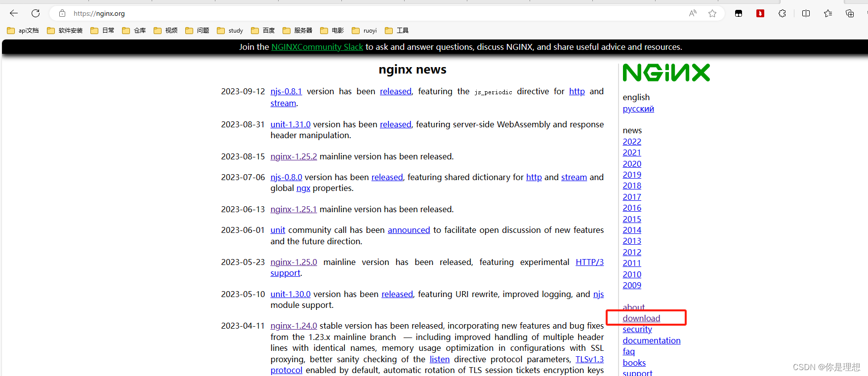Viewport: 868px width, 376px height.
Task: Open the 百度 bookmark folder
Action: click(263, 31)
